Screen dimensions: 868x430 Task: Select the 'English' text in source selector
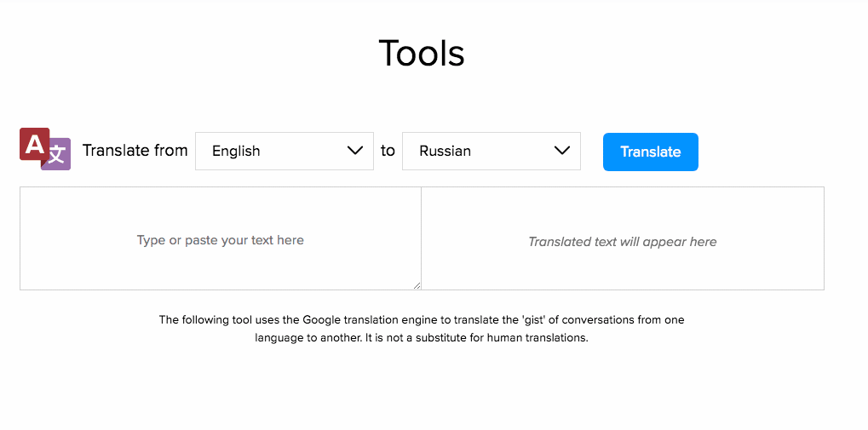tap(236, 151)
